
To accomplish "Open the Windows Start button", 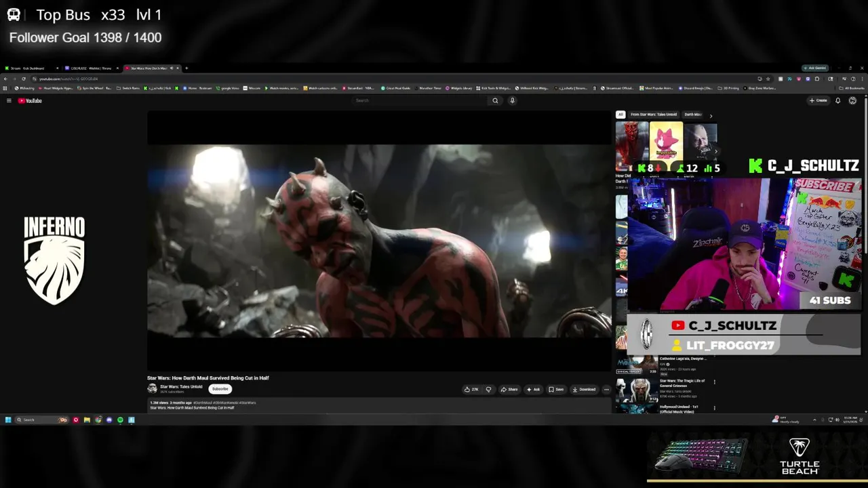I will coord(8,420).
